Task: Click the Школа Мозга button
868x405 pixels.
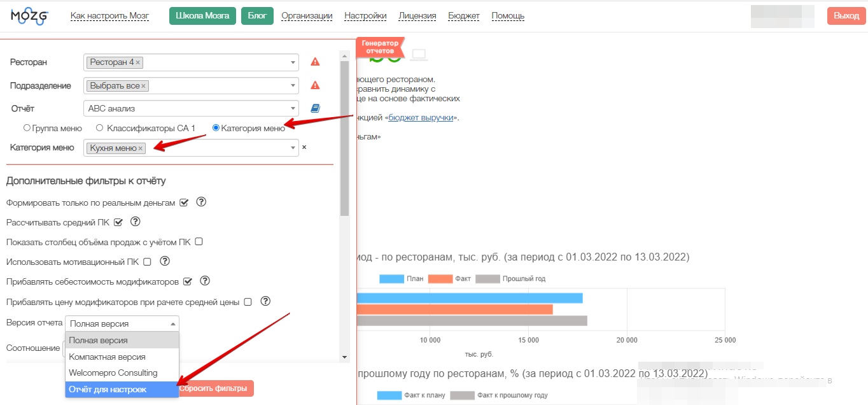Action: (x=202, y=16)
